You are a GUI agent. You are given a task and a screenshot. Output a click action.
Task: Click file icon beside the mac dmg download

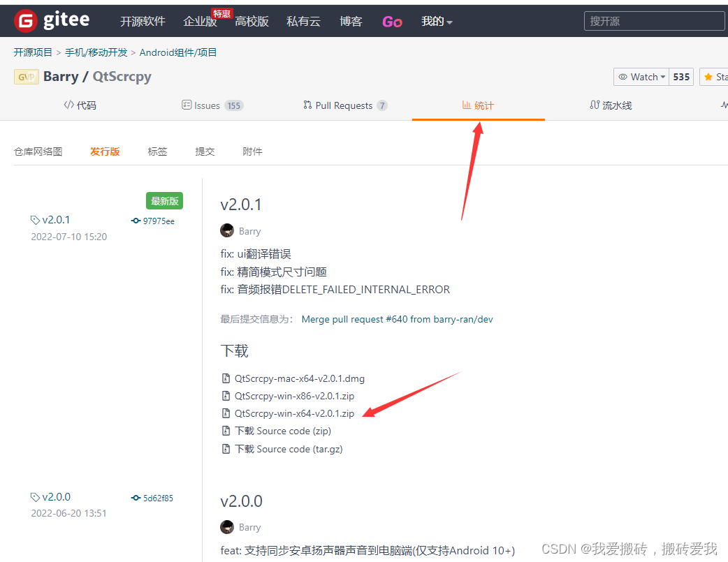226,378
